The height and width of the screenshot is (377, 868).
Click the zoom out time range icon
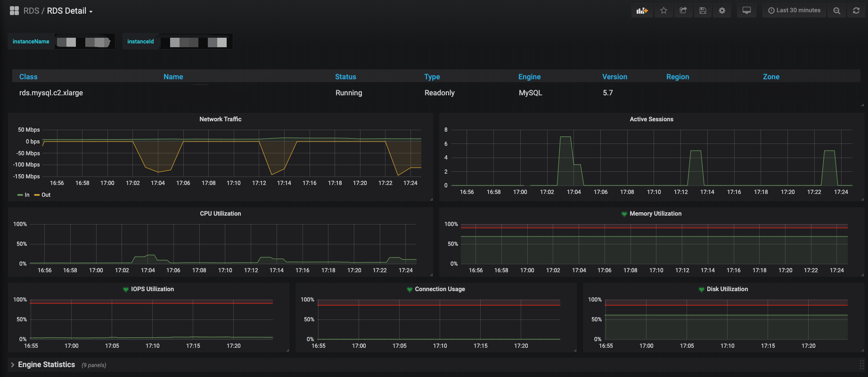[836, 10]
